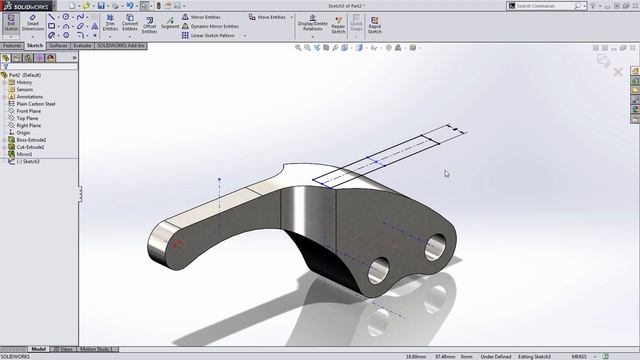This screenshot has height=360, width=640.
Task: Open the DisplayManager tab
Action: pyautogui.click(x=51, y=58)
